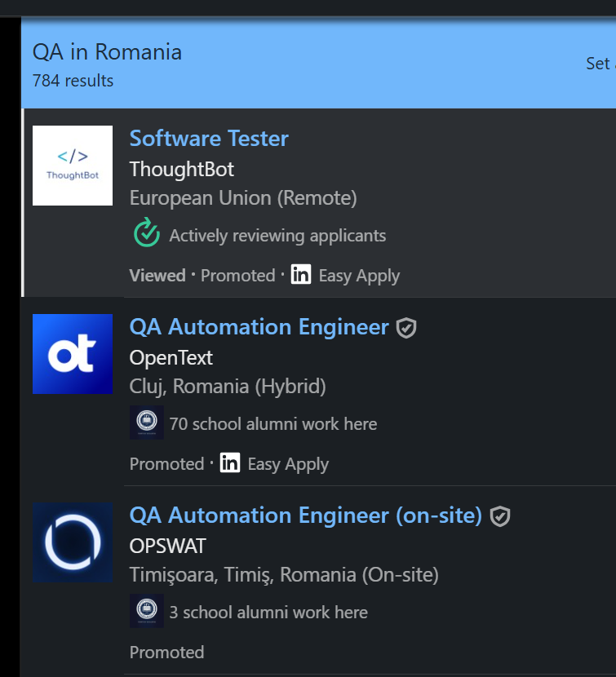
Task: Click 'Easy Apply' on ThoughtBot listing
Action: coord(360,276)
